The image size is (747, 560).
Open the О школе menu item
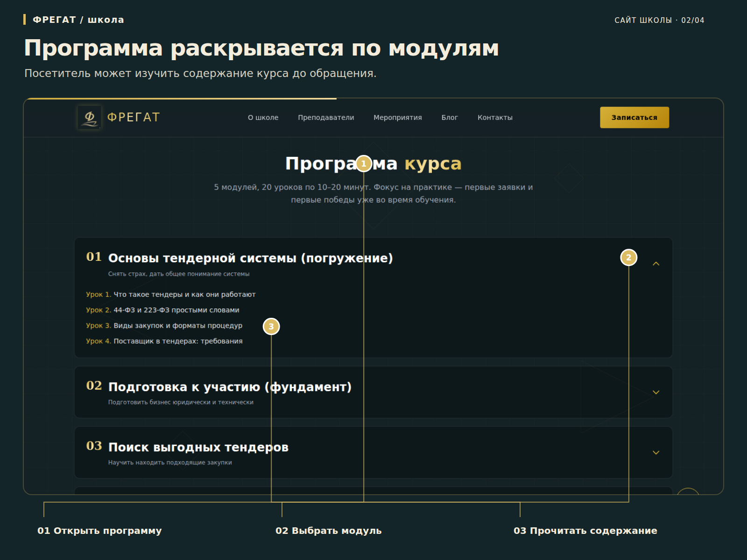(263, 118)
